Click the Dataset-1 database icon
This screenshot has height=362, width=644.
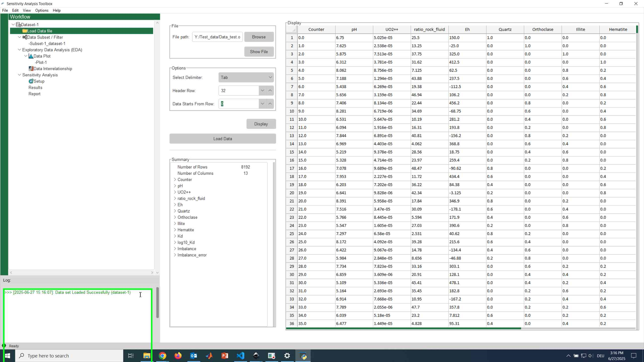pyautogui.click(x=18, y=25)
